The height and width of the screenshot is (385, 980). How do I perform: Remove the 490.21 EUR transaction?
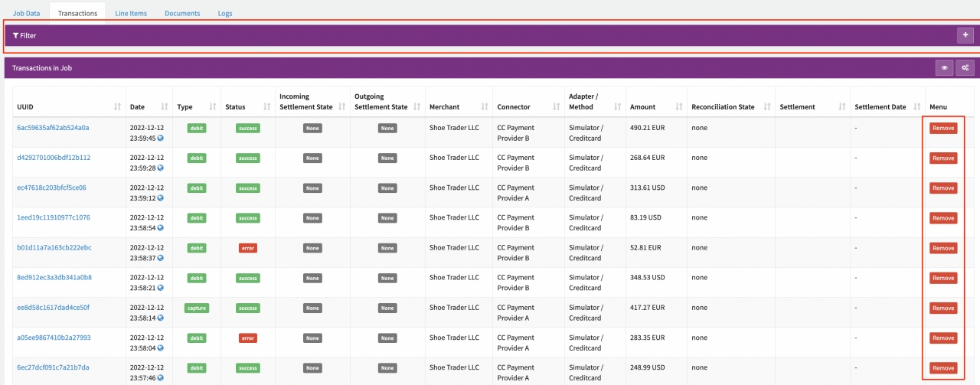point(943,129)
